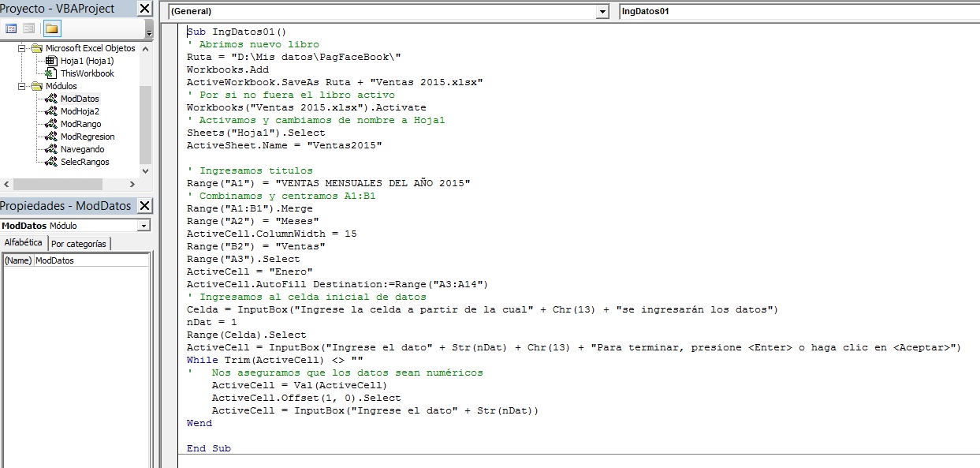
Task: Click the View Code icon in Project toolbar
Action: click(11, 28)
